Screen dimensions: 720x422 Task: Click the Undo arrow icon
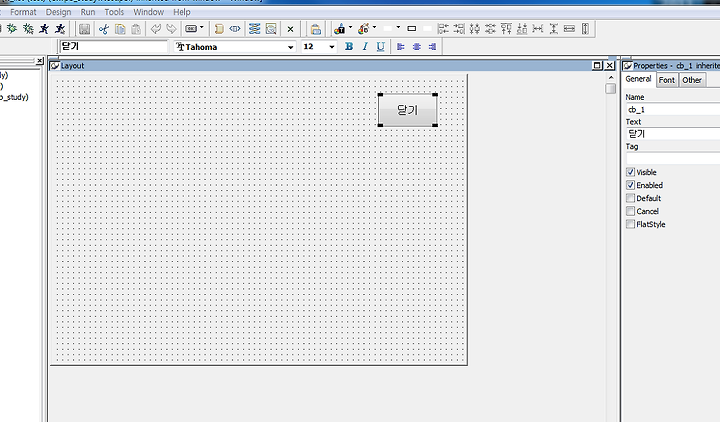tap(156, 29)
